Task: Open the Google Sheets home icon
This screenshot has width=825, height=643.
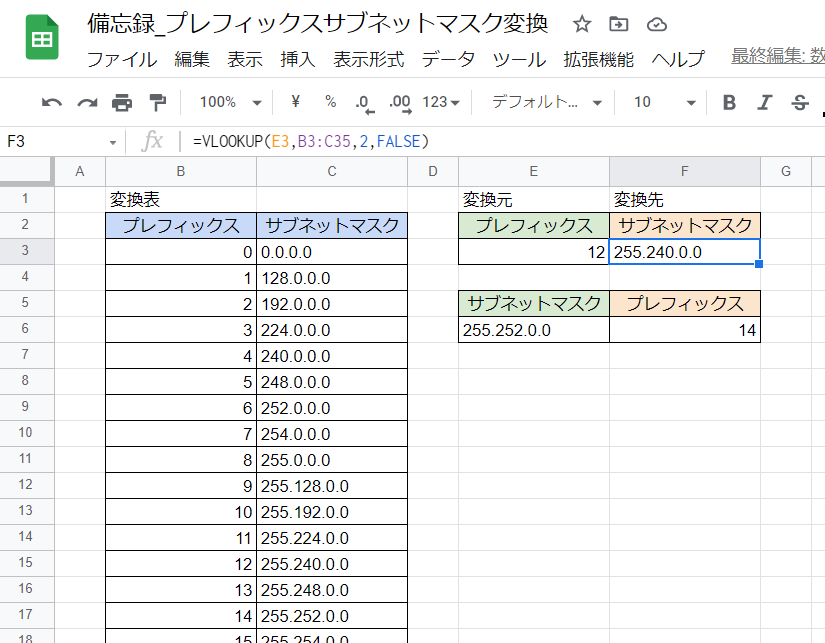Action: 42,37
